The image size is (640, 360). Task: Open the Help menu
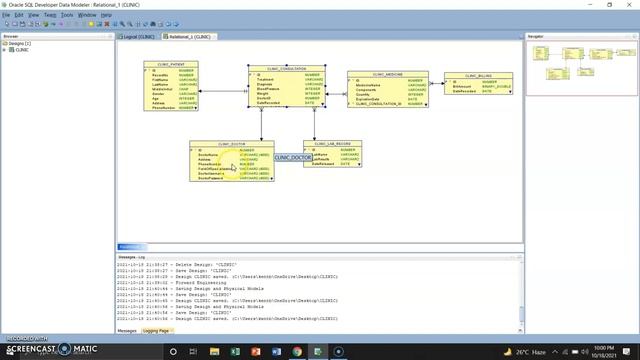pos(106,15)
